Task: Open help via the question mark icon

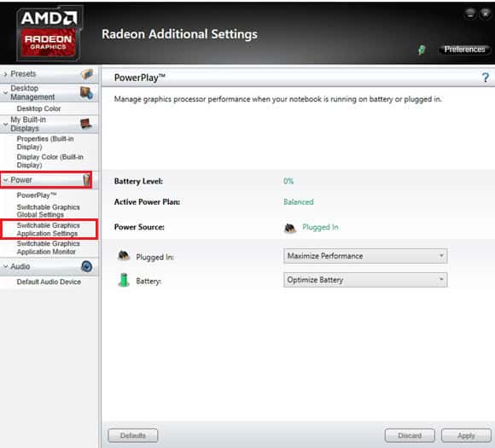Action: [486, 78]
